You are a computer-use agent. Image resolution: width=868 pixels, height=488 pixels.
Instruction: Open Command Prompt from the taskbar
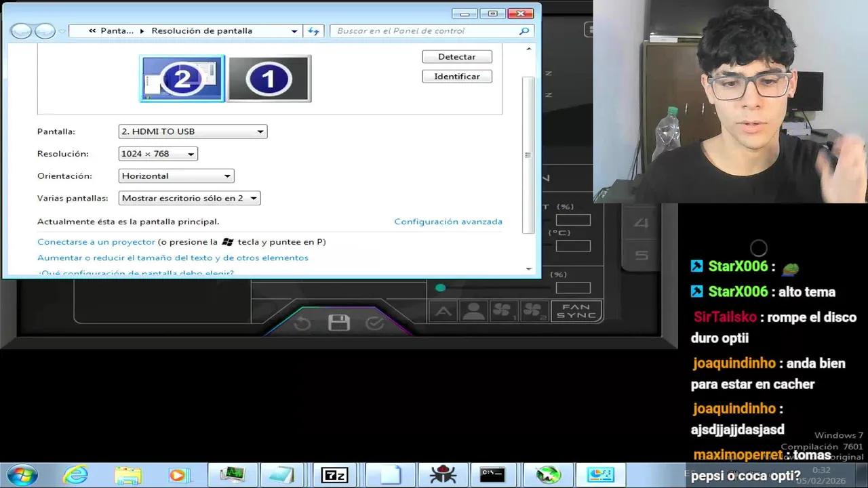(x=492, y=474)
